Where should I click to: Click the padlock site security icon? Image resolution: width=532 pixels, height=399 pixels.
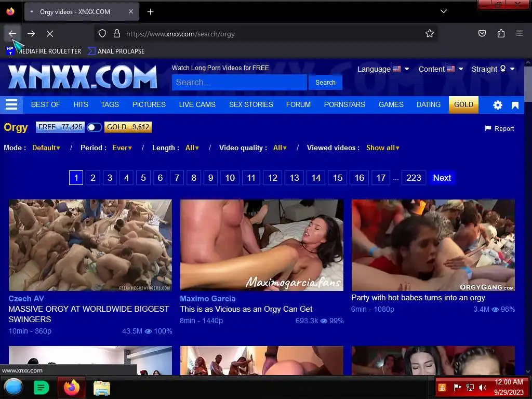117,34
